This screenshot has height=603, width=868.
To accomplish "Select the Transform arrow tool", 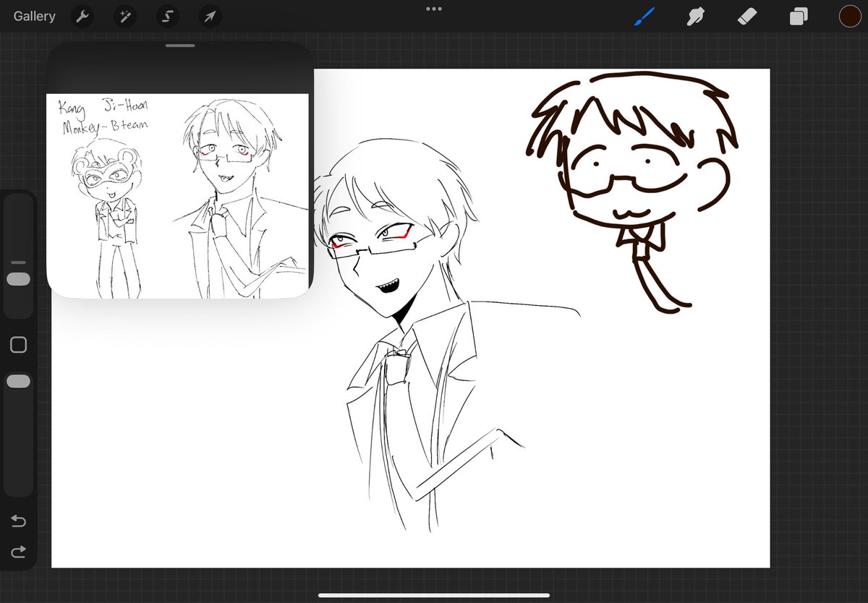I will click(210, 16).
